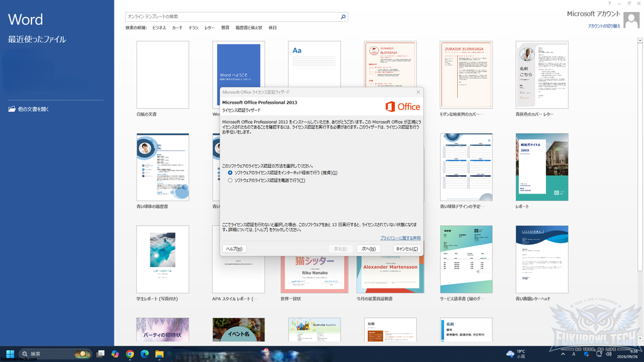This screenshot has width=644, height=362.
Task: Select activation by telephone radio button
Action: click(230, 180)
